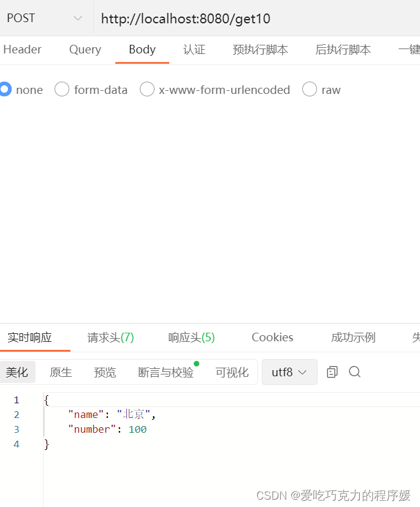Screen dimensions: 420x507
Task: Click line number 4 in response gutter
Action: coord(17,444)
